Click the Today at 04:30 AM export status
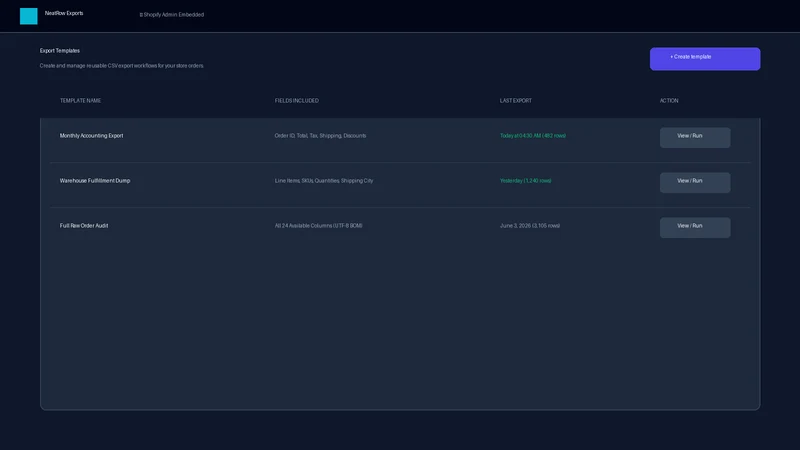The image size is (800, 450). pos(533,136)
